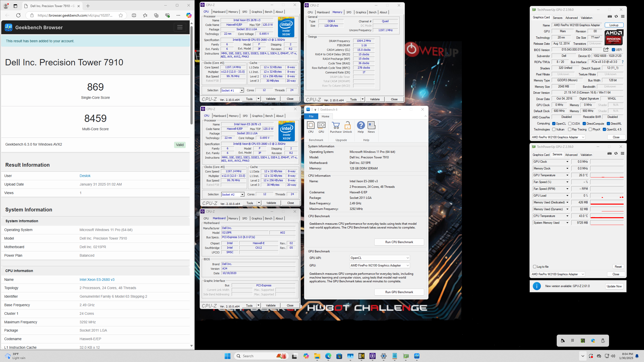Click Update Now in GPU-Z notification
This screenshot has height=362, width=644.
pyautogui.click(x=614, y=286)
